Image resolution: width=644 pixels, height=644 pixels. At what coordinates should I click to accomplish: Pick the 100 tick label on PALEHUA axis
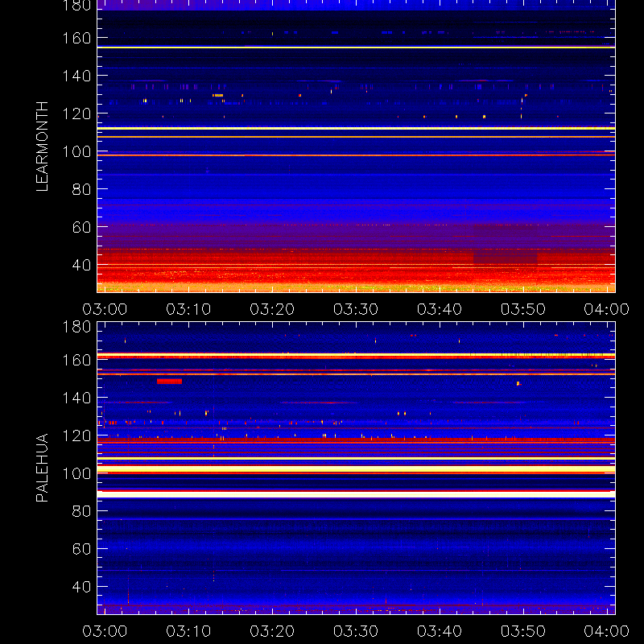point(76,473)
